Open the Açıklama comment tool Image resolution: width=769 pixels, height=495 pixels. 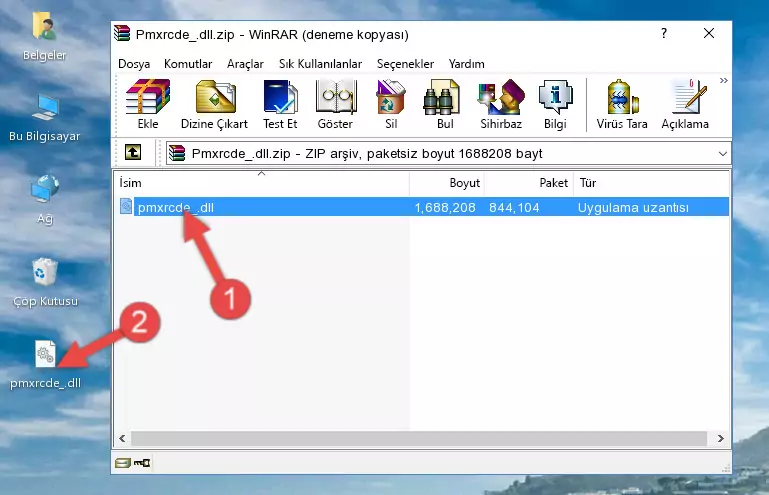tap(685, 104)
